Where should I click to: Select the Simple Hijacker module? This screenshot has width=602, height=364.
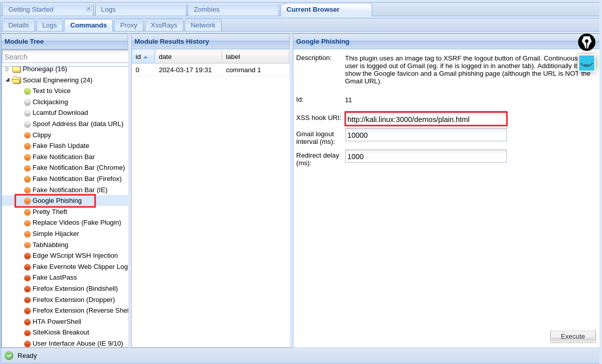coord(55,234)
